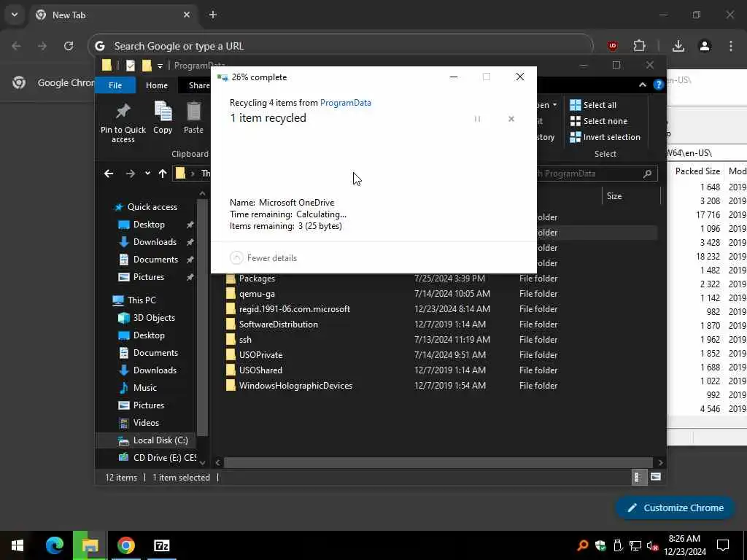Open 7-Zip from the taskbar

pos(161,545)
